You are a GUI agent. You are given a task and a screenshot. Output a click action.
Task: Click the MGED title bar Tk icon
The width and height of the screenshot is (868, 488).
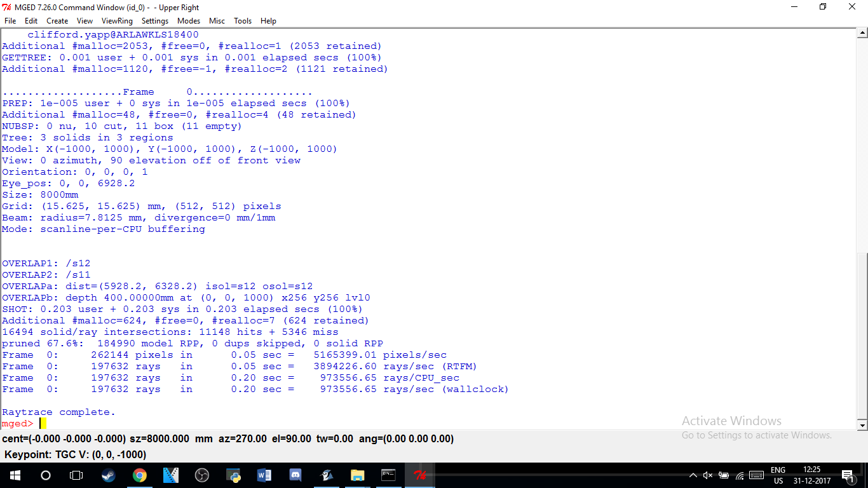point(6,7)
